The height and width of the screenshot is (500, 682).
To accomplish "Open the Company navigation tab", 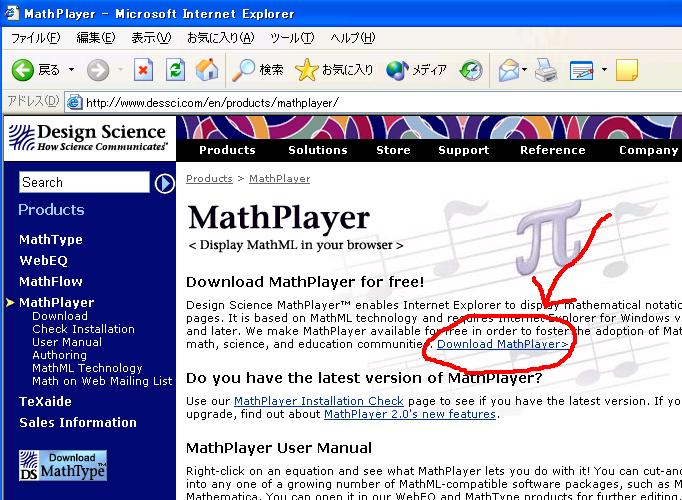I will [649, 150].
